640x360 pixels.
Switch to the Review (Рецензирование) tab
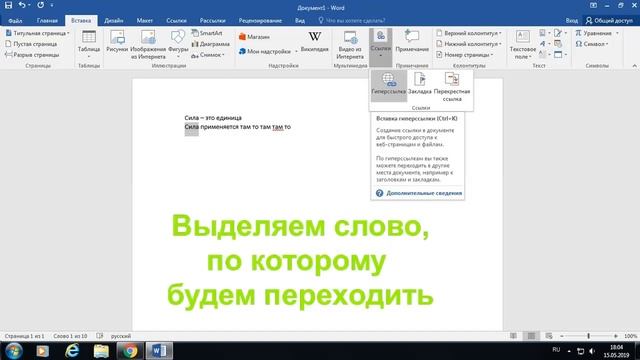coord(260,20)
